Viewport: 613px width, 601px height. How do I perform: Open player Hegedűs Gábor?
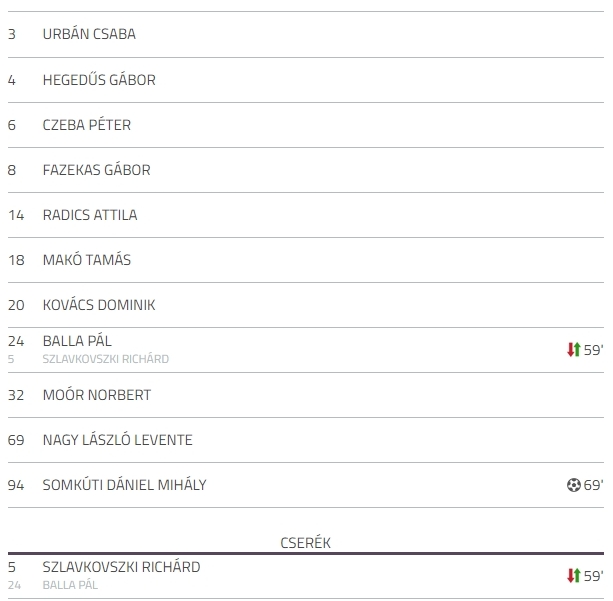pyautogui.click(x=99, y=80)
